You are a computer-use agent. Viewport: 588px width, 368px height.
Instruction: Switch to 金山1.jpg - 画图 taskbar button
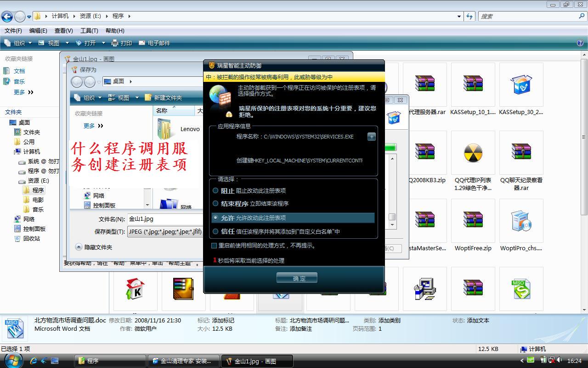(257, 361)
